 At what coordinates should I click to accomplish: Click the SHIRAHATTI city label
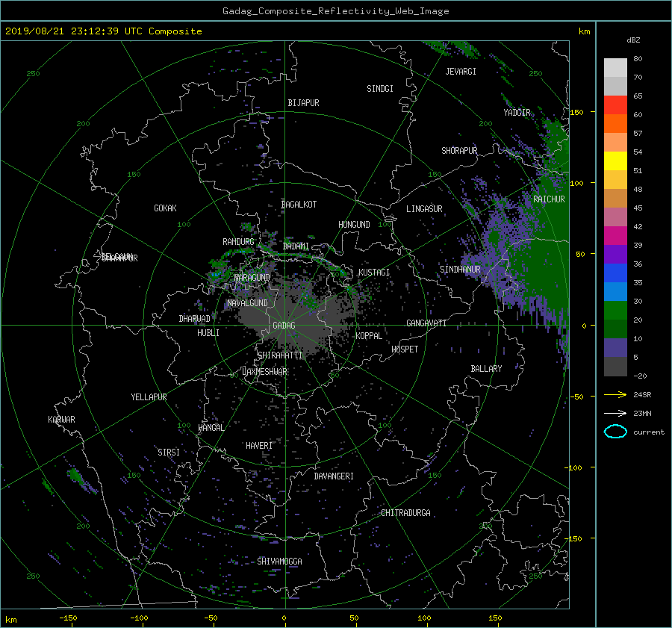[x=280, y=355]
